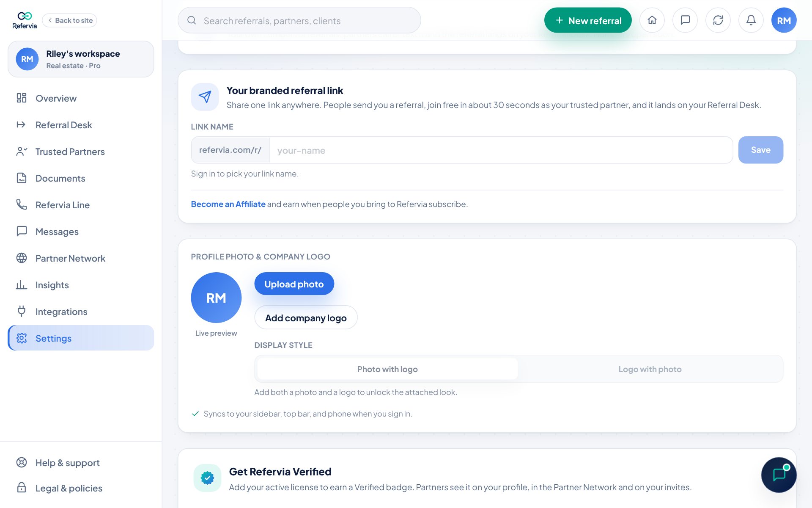812x508 pixels.
Task: Click the paper plane referral link icon
Action: [205, 97]
